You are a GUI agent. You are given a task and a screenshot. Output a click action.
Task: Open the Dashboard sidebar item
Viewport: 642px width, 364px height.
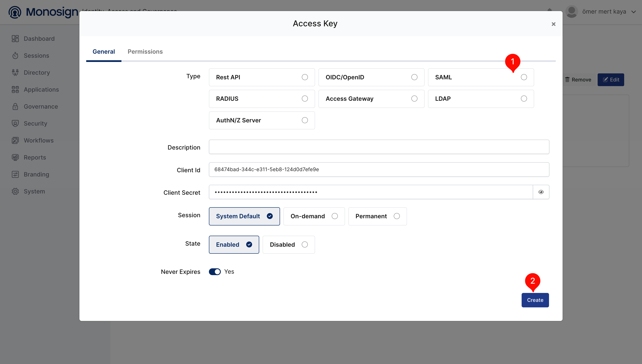click(33, 39)
